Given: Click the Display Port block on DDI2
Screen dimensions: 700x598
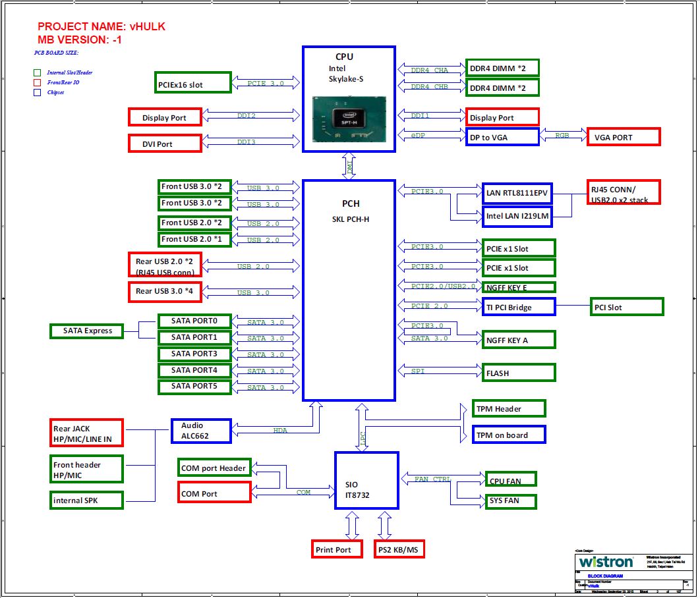Looking at the screenshot, I should [165, 117].
